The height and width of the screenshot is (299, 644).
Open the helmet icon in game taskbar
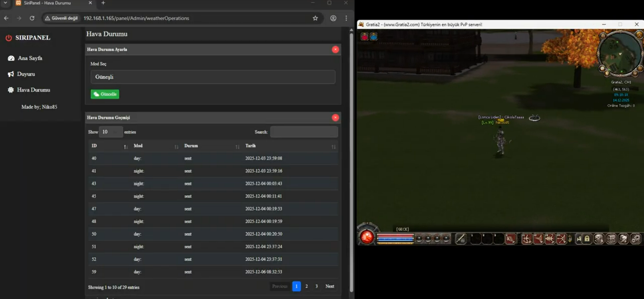[624, 239]
